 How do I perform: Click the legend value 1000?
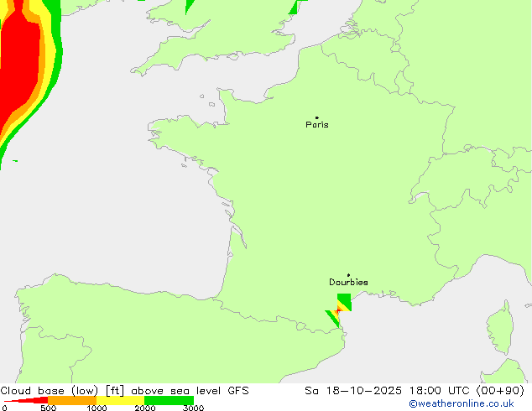(x=96, y=408)
